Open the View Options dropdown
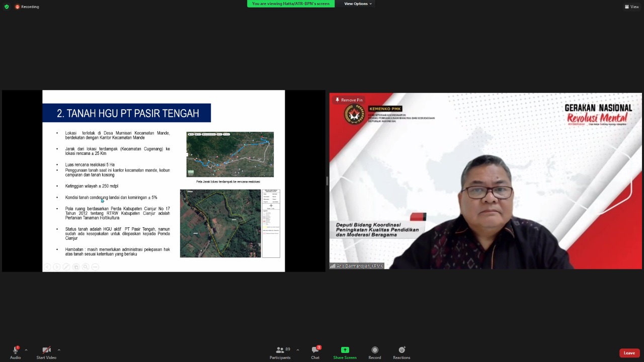This screenshot has height=362, width=644. 358,4
